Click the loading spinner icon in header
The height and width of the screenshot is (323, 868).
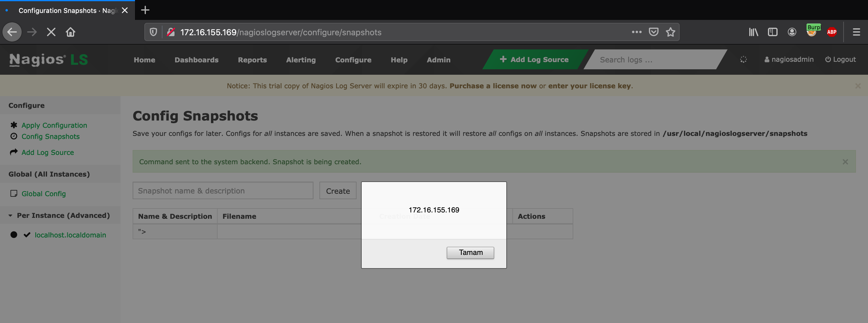pyautogui.click(x=743, y=59)
